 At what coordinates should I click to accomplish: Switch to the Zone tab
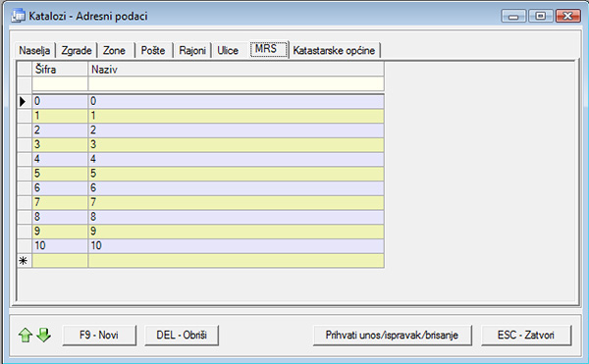coord(114,50)
